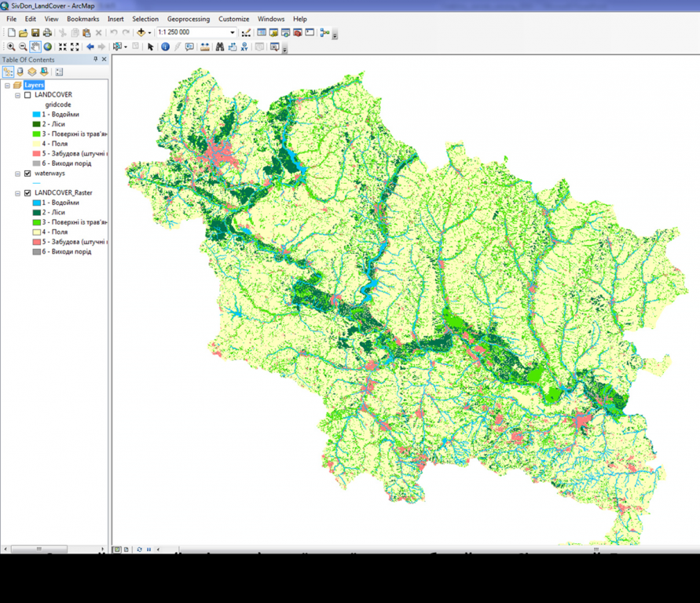Hide the LANDCOVER_Raster layer

coord(27,193)
